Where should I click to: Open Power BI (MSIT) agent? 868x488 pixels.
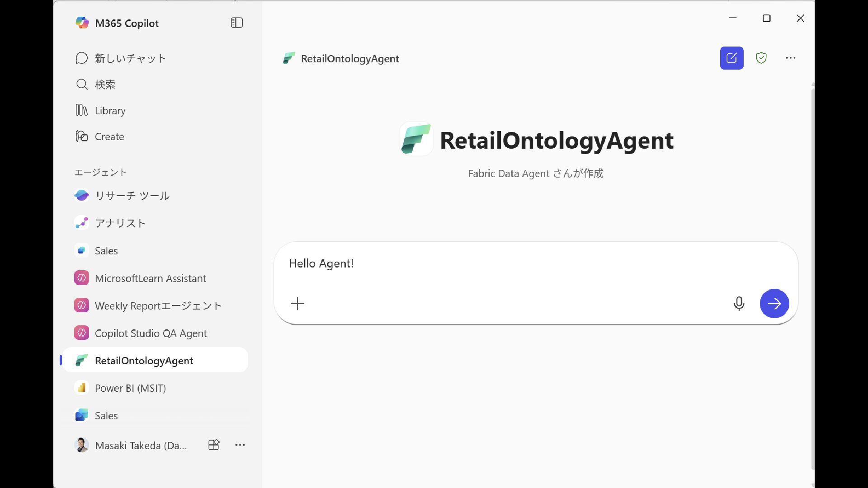click(x=130, y=388)
